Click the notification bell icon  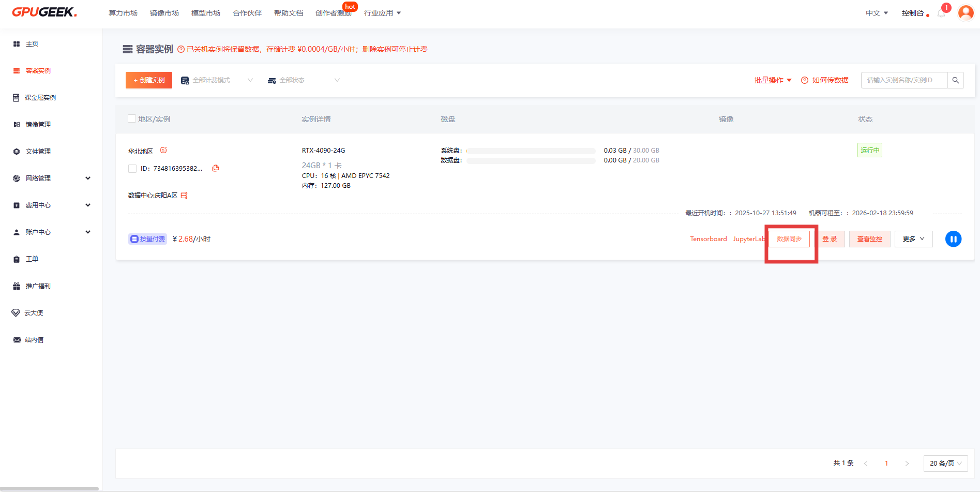click(x=941, y=13)
